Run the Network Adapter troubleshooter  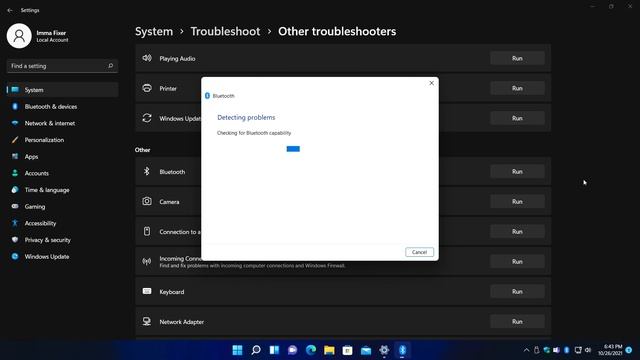[517, 322]
